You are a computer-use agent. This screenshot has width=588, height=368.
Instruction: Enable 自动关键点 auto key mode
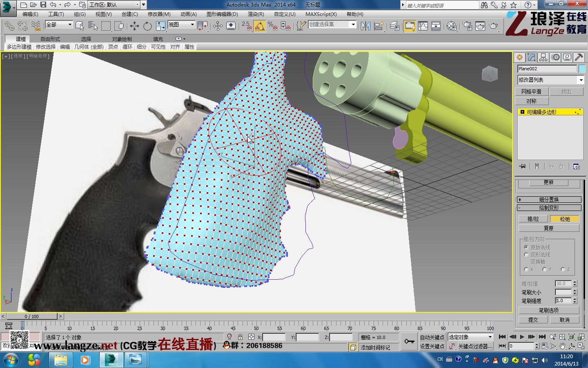[432, 337]
